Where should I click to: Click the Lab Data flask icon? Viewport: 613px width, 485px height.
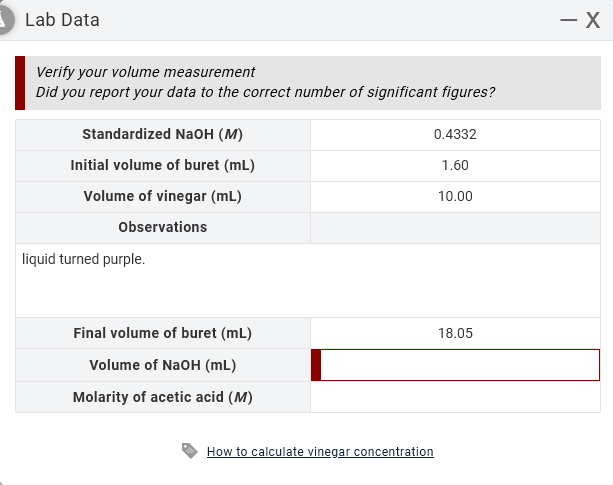[6, 19]
